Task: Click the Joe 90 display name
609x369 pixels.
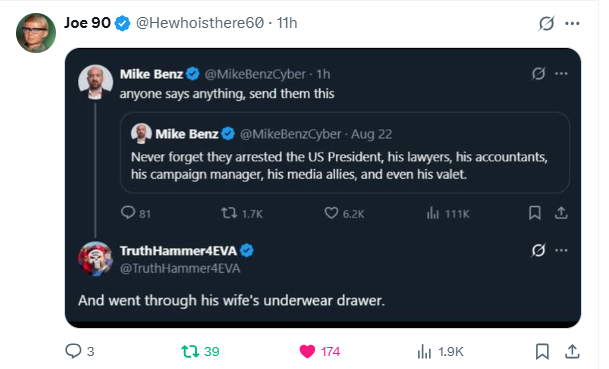Action: click(87, 23)
